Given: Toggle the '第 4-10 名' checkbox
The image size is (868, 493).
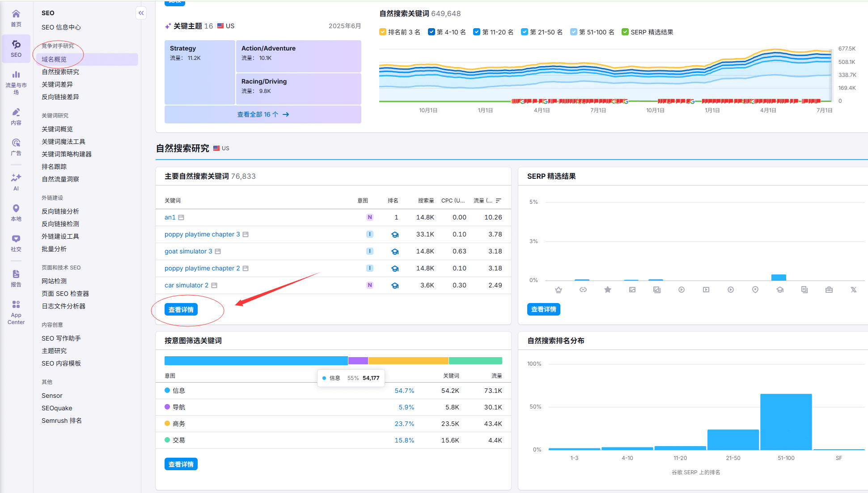Looking at the screenshot, I should (x=431, y=32).
